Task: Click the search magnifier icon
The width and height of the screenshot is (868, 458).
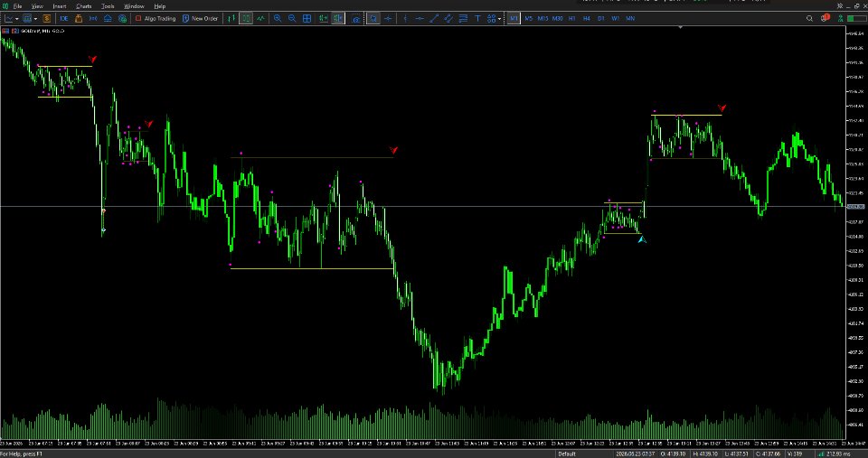Action: coord(809,18)
